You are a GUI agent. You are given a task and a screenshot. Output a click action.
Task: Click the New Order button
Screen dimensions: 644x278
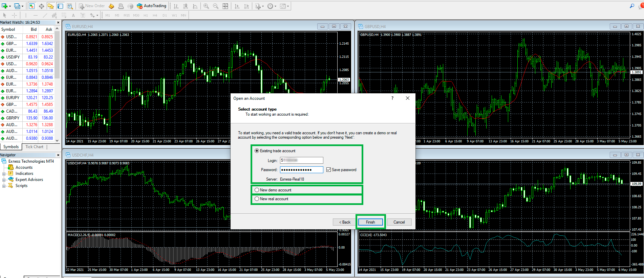(x=92, y=6)
